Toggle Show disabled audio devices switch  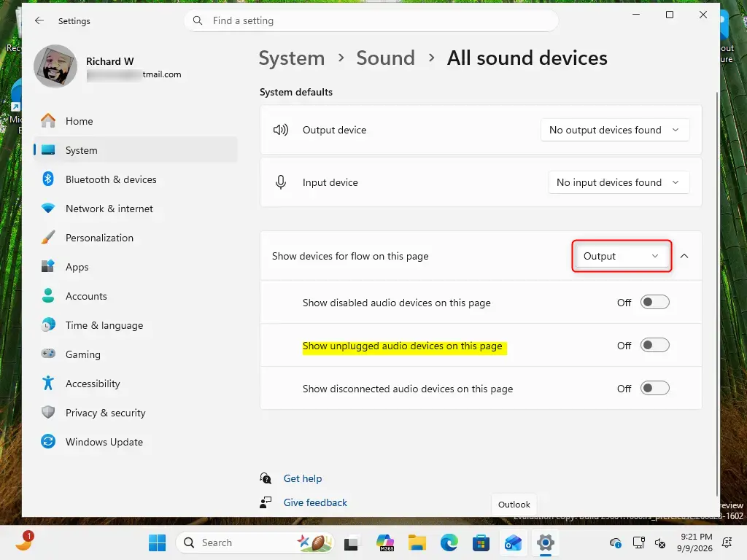click(x=654, y=302)
